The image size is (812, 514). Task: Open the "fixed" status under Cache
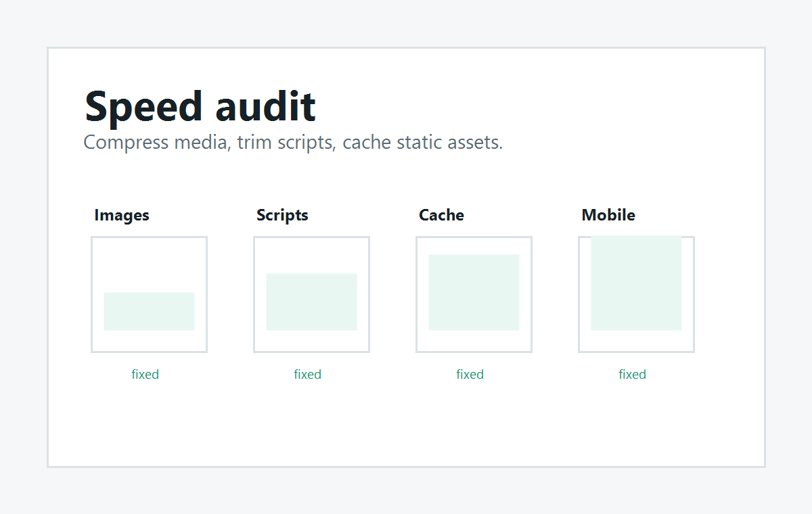[470, 374]
